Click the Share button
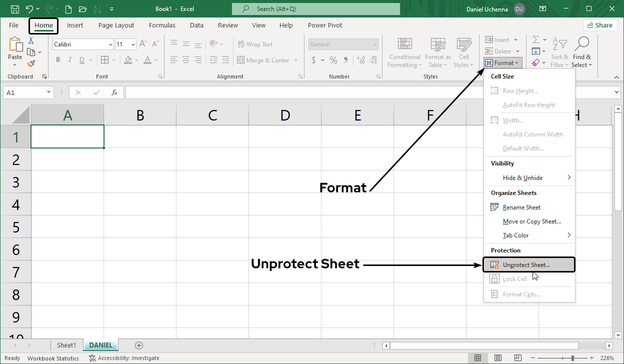Viewport: 624px width, 364px height. [600, 24]
